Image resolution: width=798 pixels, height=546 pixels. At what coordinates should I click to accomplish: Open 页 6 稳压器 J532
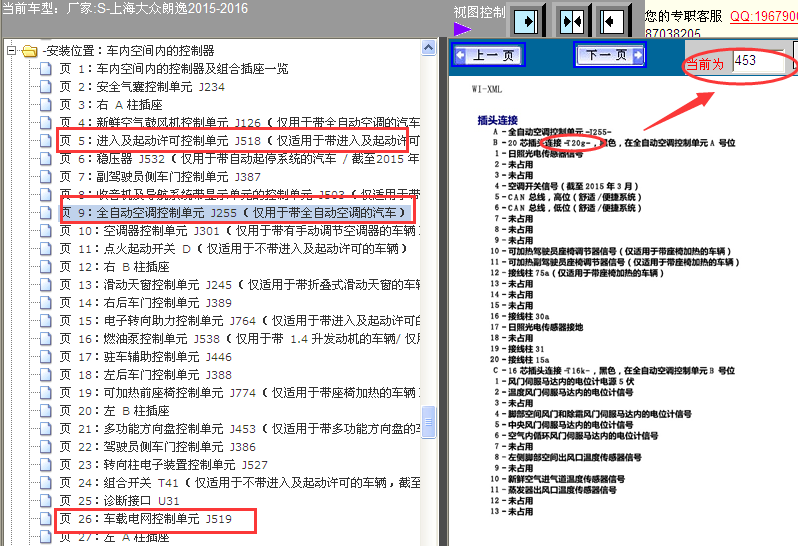239,159
